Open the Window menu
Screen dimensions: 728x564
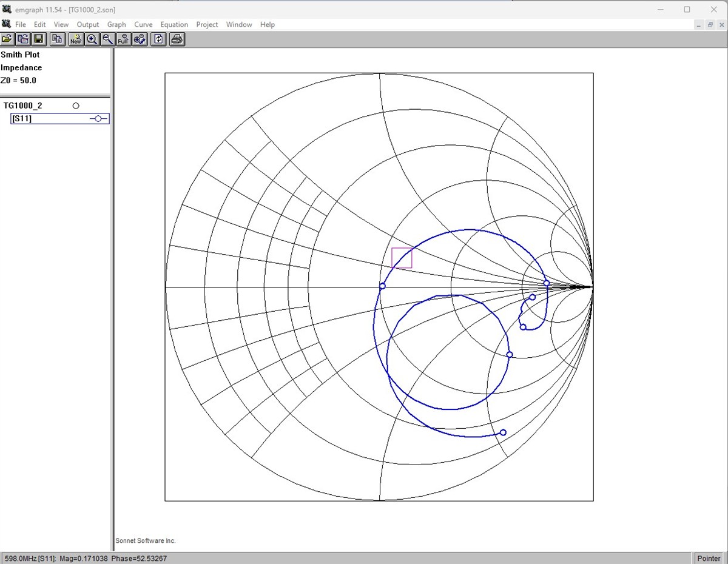coord(239,25)
